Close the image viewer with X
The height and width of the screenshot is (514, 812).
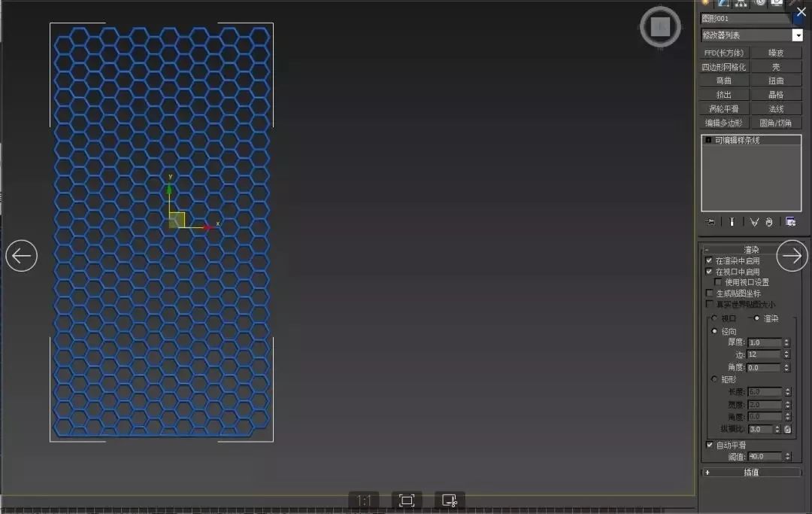pos(801,11)
